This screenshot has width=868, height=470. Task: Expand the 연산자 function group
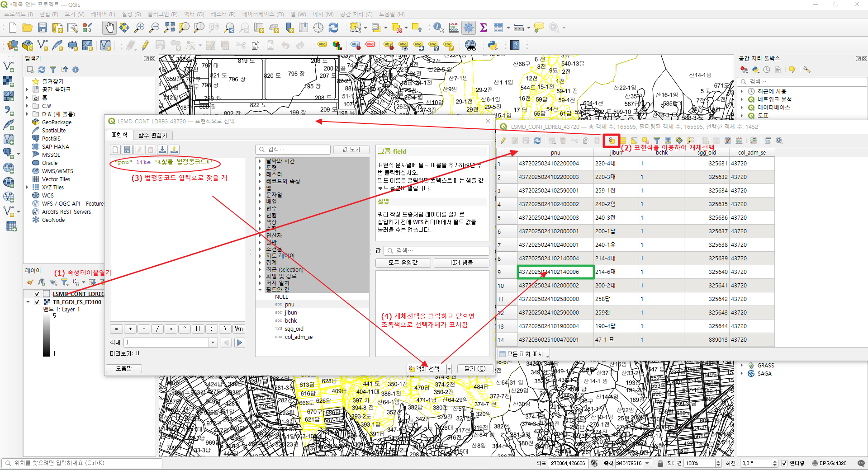click(260, 235)
